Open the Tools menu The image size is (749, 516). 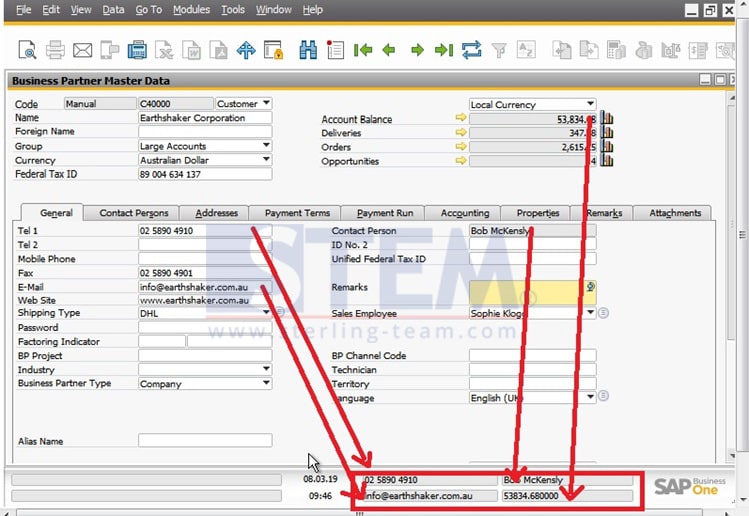(233, 10)
